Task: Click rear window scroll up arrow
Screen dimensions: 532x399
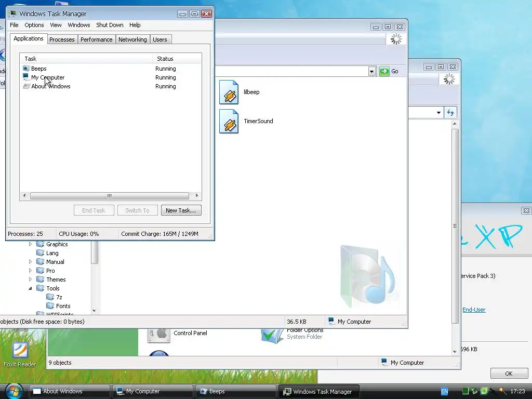Action: point(455,124)
